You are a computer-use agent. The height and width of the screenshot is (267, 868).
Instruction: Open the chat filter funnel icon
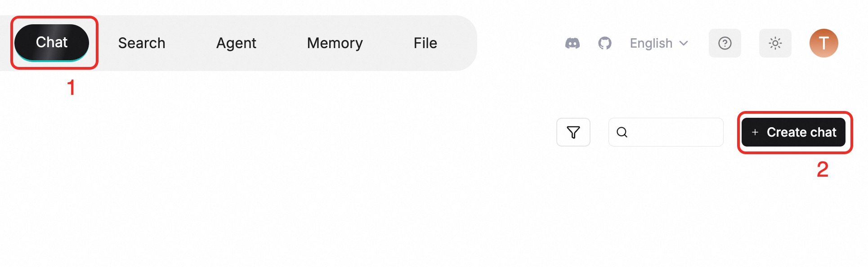[573, 132]
